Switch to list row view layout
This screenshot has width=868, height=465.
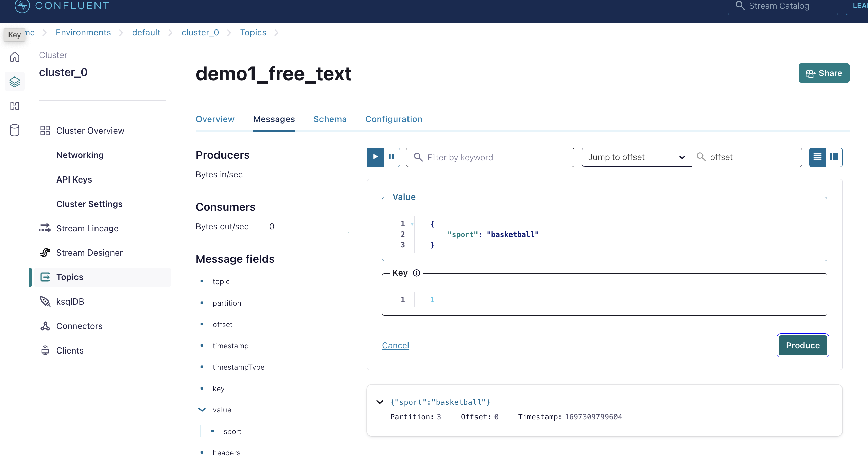817,157
